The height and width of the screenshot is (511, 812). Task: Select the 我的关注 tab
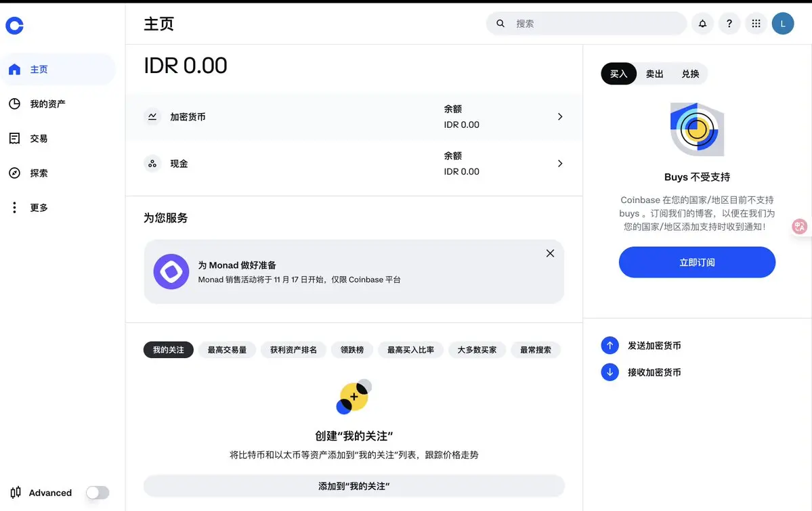(169, 350)
